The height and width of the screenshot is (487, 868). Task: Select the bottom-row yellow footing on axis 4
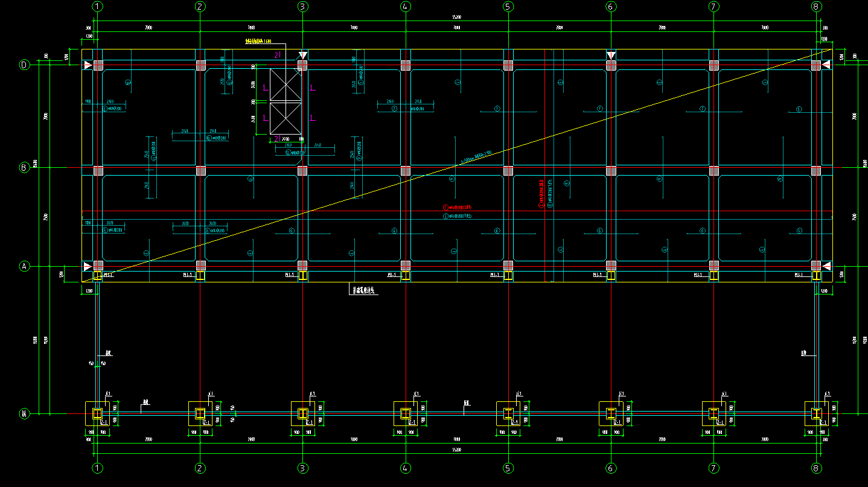coord(406,414)
